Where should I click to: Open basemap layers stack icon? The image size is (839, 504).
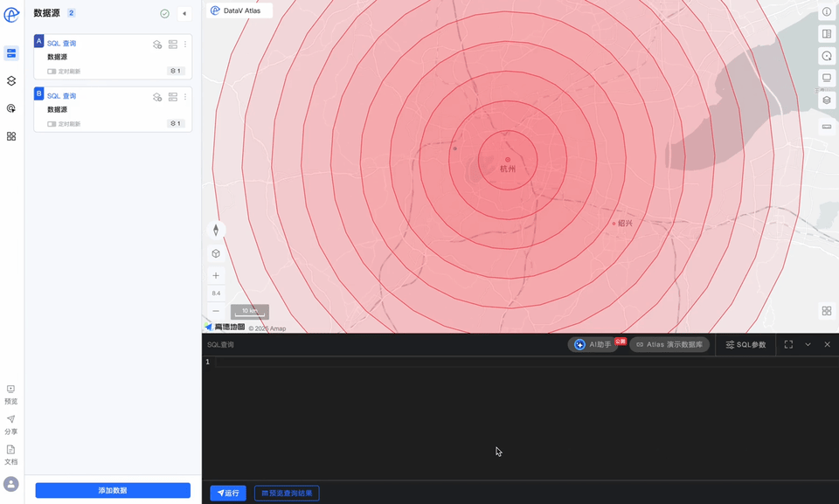[x=827, y=100]
